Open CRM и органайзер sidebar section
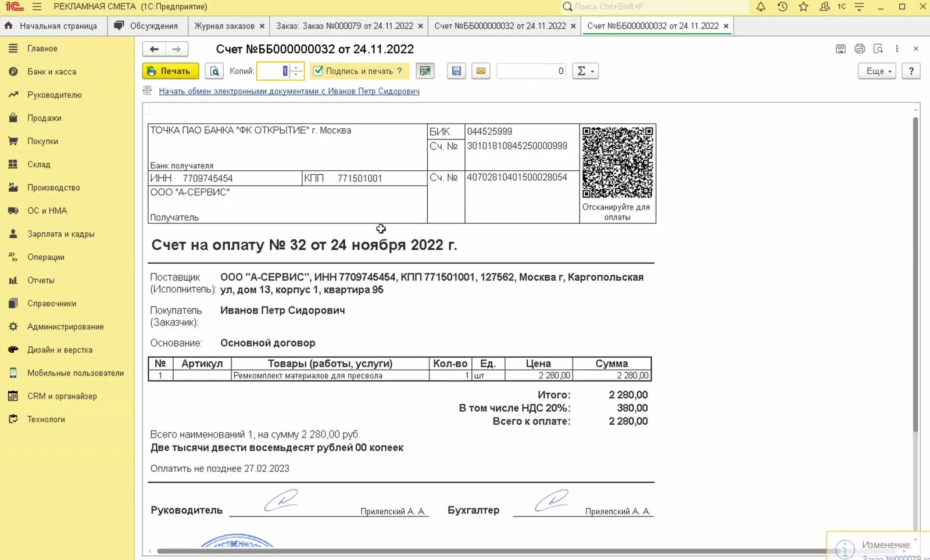 pos(62,396)
